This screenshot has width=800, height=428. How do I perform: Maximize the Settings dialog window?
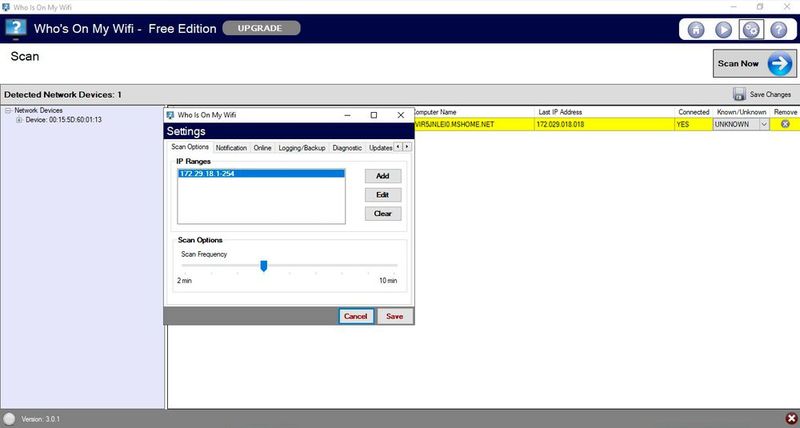[x=373, y=115]
